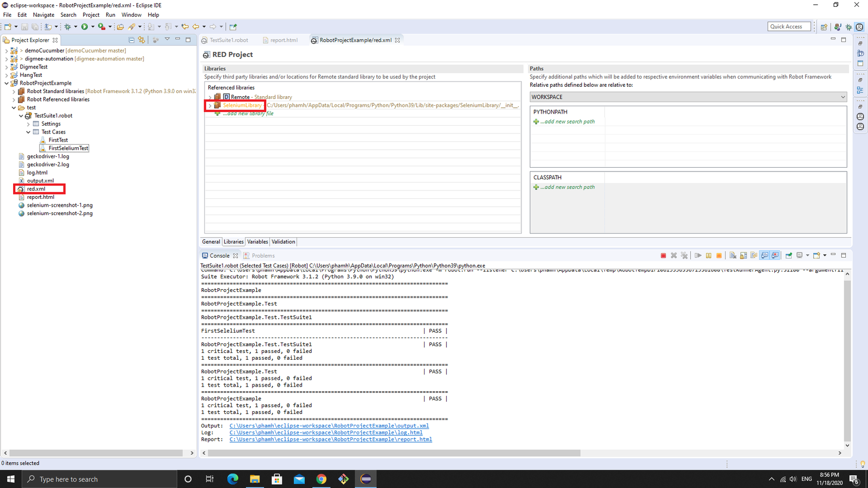Expand the SeleniumLibrary referenced library entry
The image size is (868, 488).
coord(210,106)
